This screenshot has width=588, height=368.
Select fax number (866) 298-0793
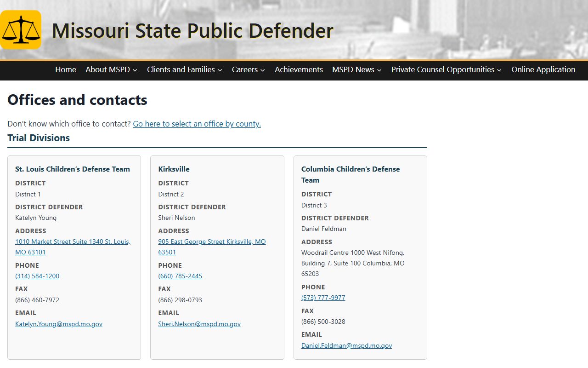click(180, 300)
